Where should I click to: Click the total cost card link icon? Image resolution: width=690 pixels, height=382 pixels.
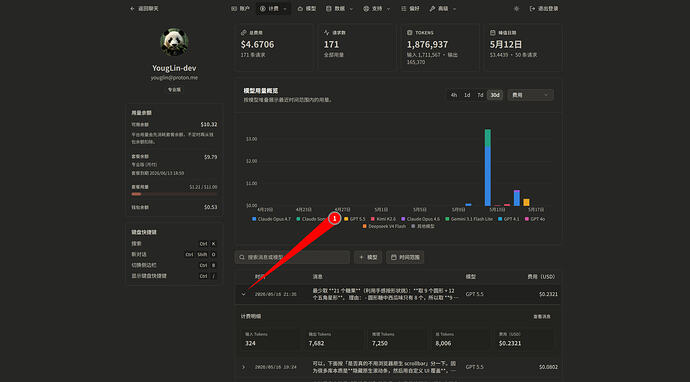click(243, 33)
